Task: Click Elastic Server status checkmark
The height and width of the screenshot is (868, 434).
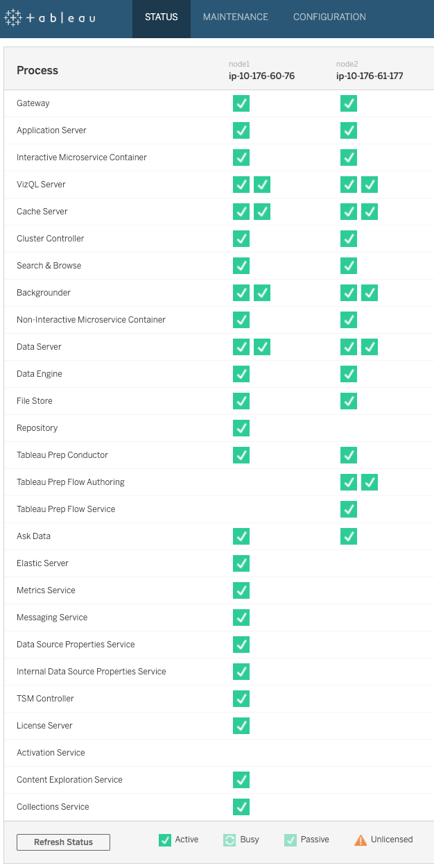Action: [x=241, y=563]
